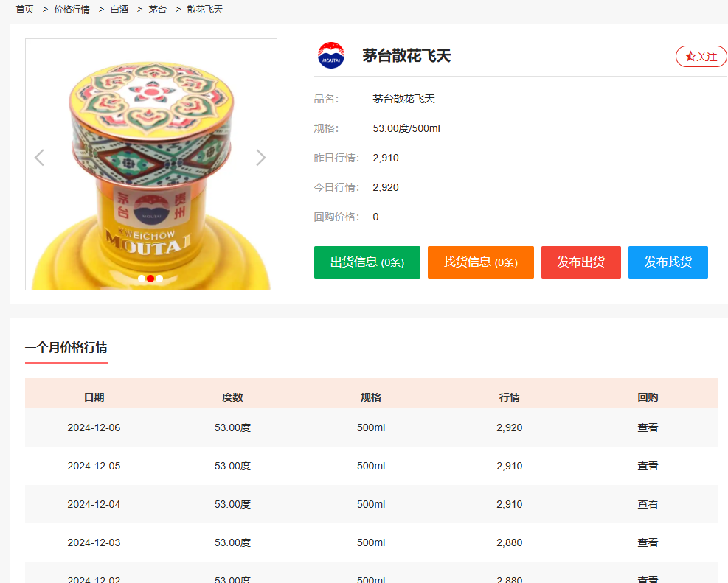Click the date cell 2024-12-05
This screenshot has width=728, height=583.
pos(94,466)
